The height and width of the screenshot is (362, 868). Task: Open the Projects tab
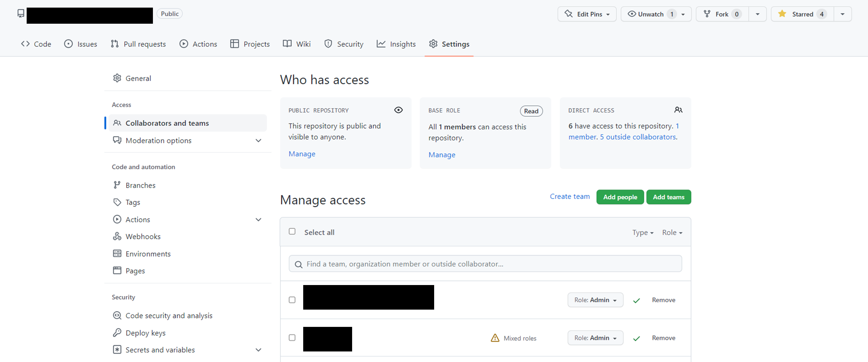coord(250,44)
